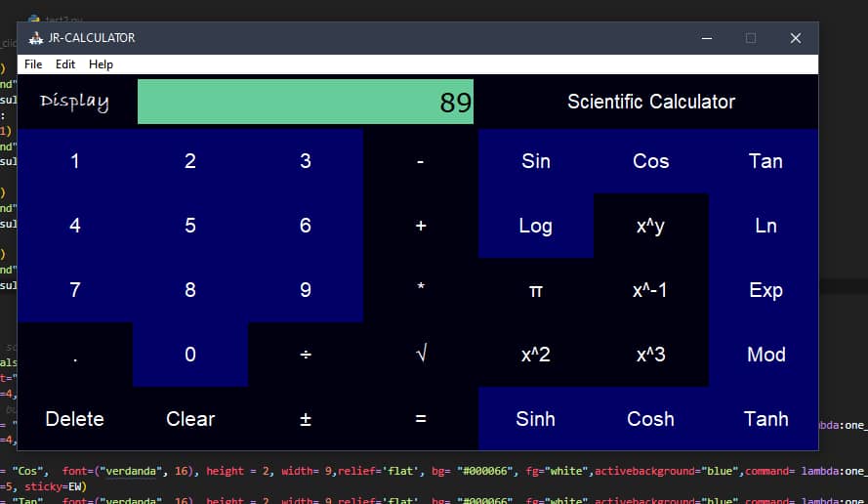This screenshot has height=504, width=868.
Task: Click the Tan function button
Action: coord(765,161)
